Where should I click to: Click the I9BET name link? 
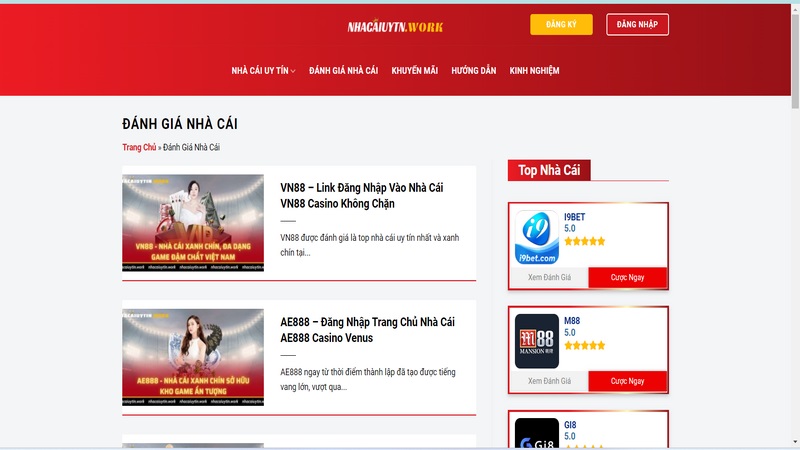point(574,217)
